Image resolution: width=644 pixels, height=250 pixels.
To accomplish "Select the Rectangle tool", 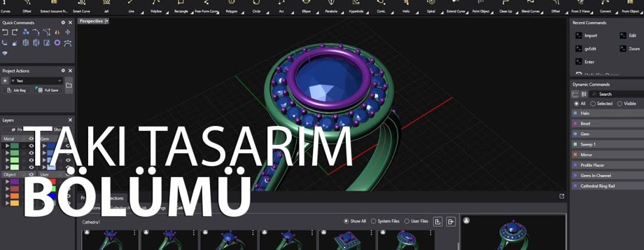I will [181, 7].
